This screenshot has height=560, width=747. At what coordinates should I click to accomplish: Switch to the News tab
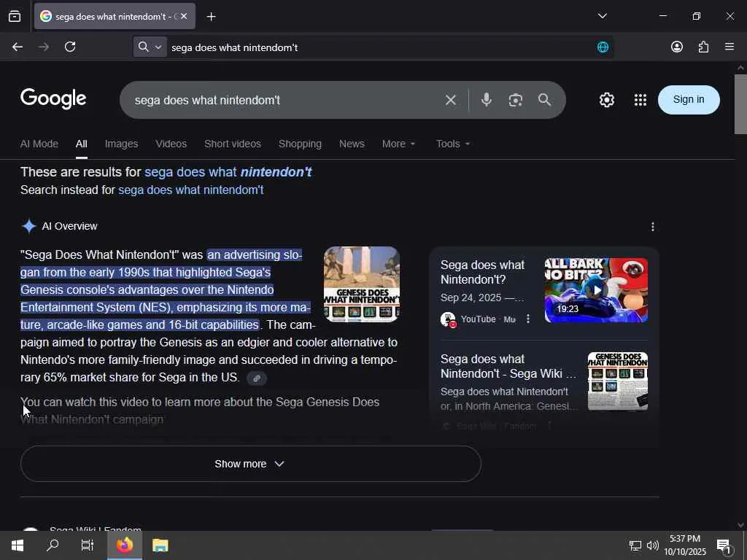352,144
